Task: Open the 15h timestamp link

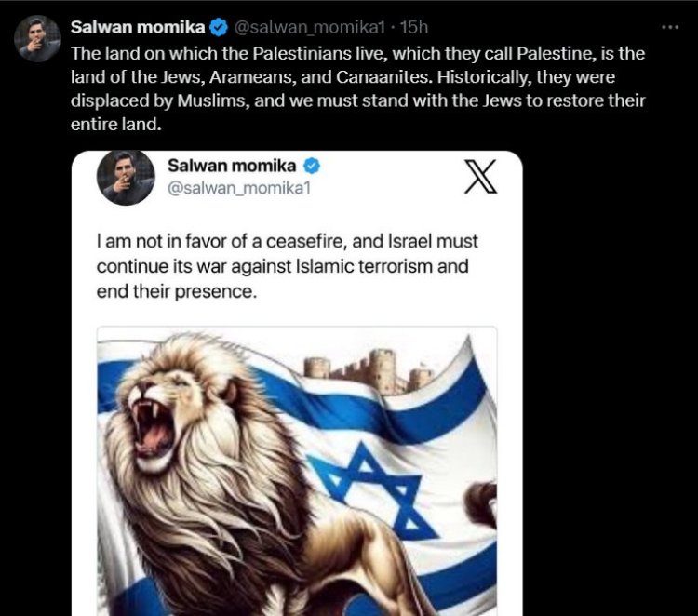Action: coord(415,27)
